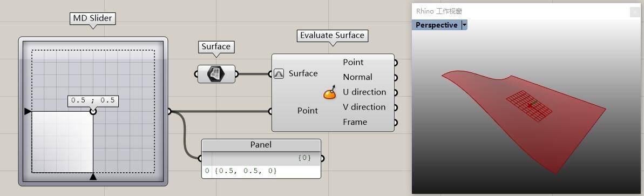The image size is (644, 196).
Task: Click the Frame output grip
Action: tap(396, 123)
